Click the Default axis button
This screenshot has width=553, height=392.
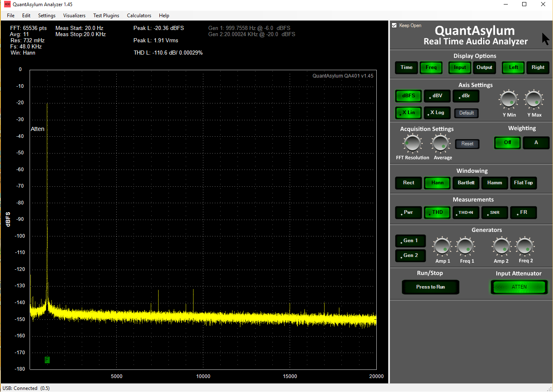[466, 113]
